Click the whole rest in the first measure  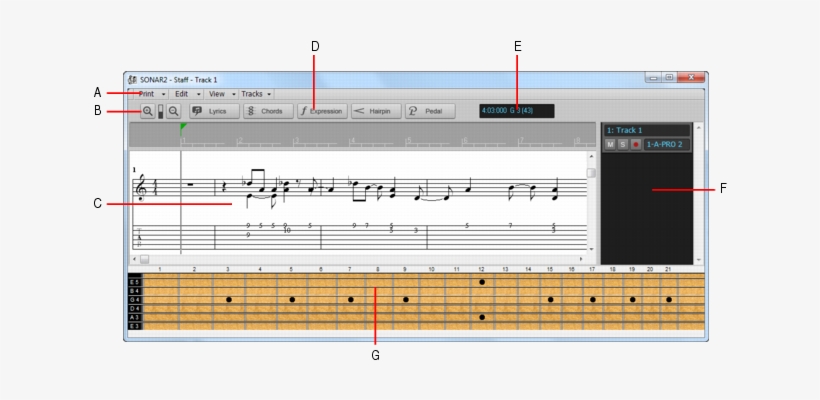pyautogui.click(x=190, y=184)
